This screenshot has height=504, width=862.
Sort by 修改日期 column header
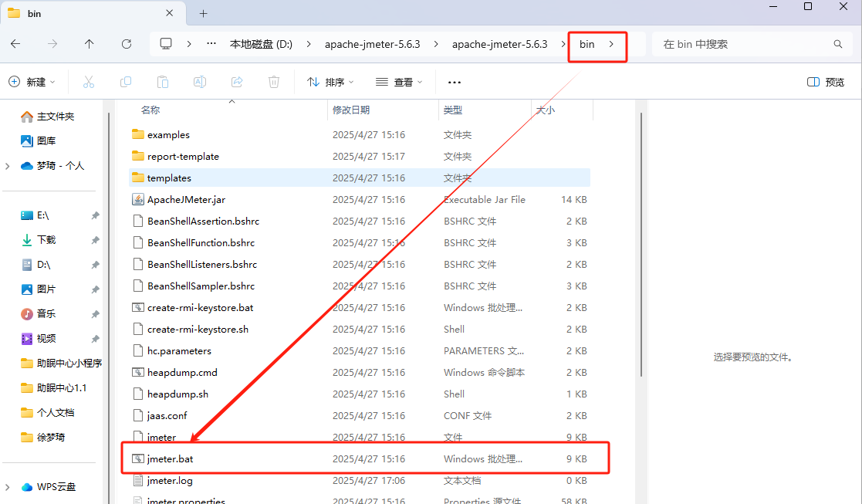coord(351,110)
